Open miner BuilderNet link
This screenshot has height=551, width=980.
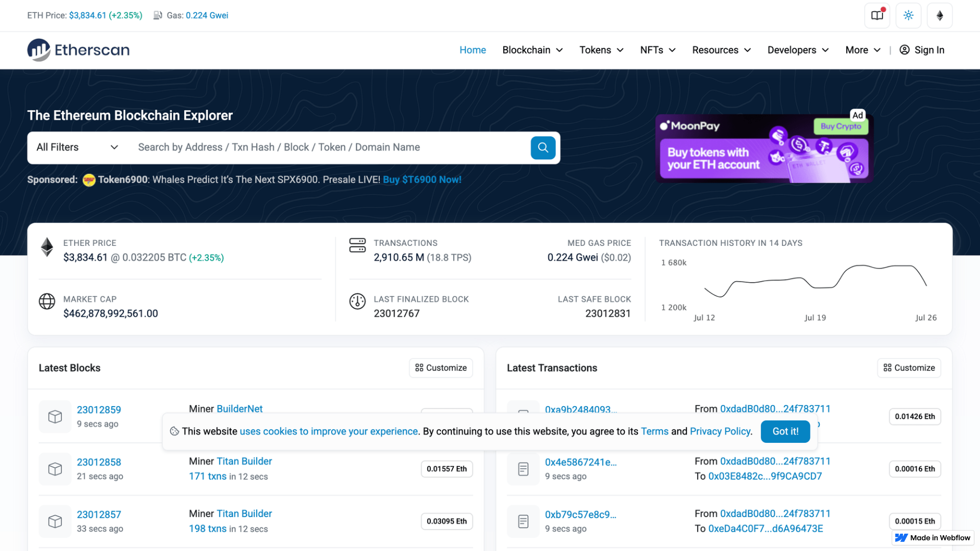tap(240, 409)
